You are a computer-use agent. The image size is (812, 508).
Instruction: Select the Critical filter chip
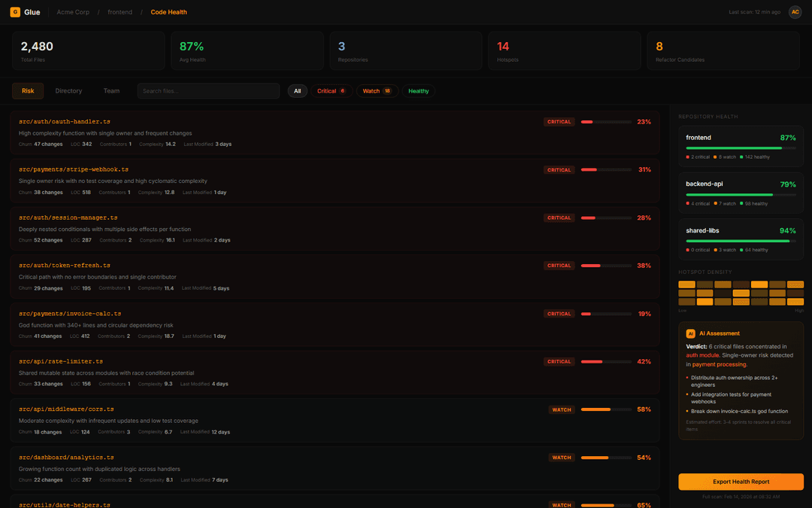click(331, 91)
